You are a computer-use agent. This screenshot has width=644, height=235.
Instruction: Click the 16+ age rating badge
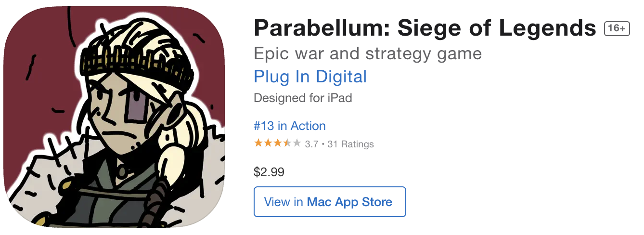617,29
